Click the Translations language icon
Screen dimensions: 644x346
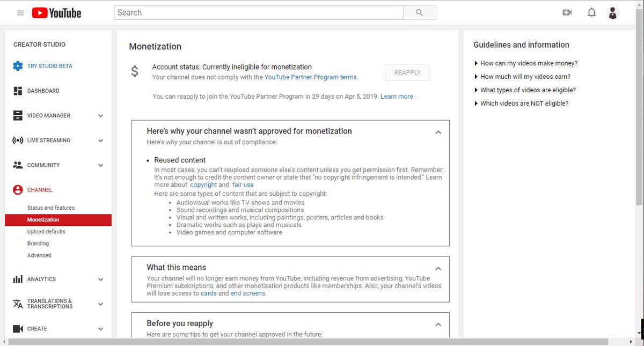[18, 304]
